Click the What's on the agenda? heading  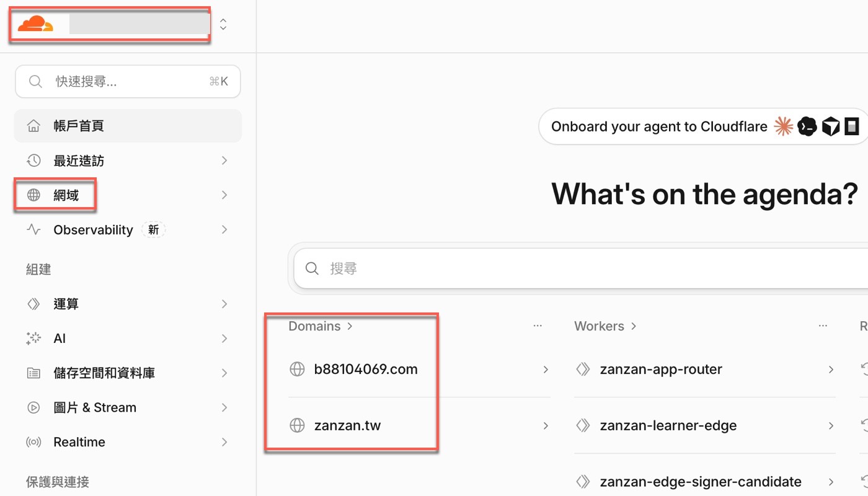705,194
